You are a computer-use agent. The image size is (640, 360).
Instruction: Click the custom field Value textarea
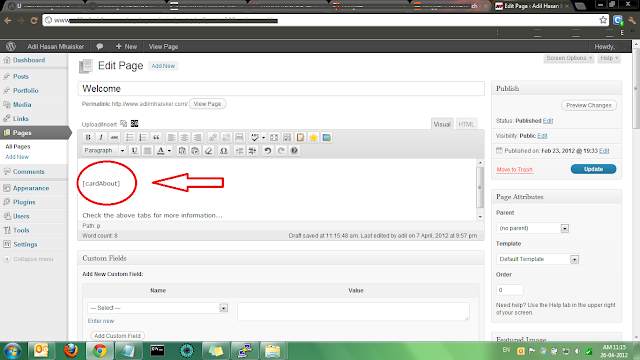coord(353,311)
